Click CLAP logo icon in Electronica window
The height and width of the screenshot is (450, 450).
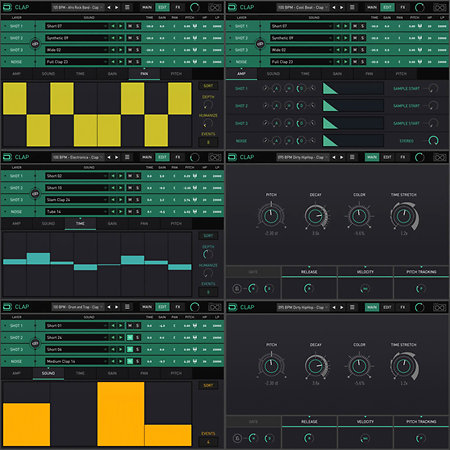pos(7,157)
